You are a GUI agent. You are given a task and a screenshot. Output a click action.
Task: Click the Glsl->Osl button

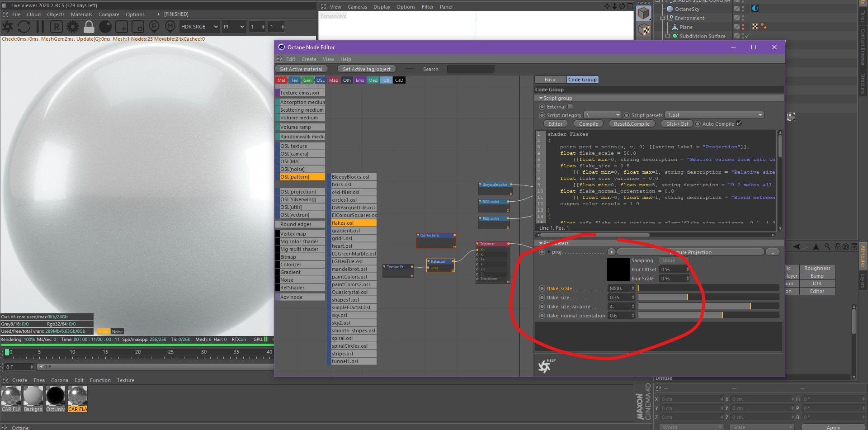[677, 124]
